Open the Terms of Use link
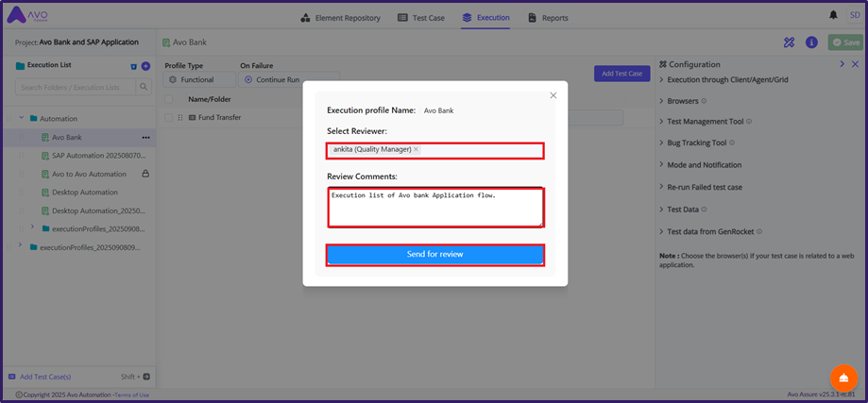Screen dimensions: 868x403 pos(131,395)
